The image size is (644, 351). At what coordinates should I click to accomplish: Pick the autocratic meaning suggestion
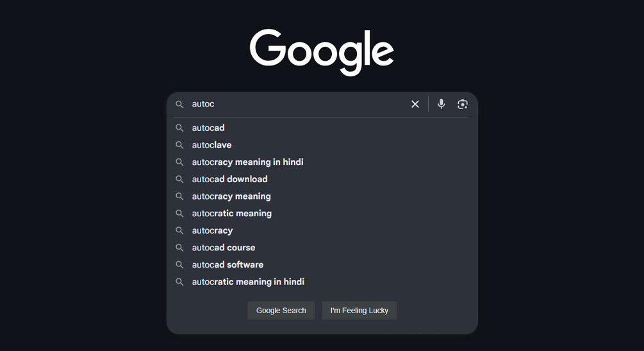coord(322,214)
